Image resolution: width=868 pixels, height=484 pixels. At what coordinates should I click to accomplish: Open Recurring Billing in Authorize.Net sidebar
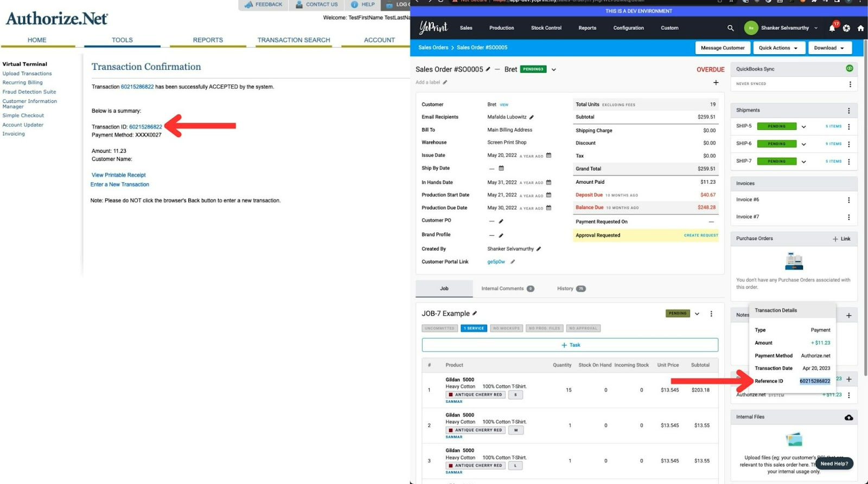pos(22,83)
